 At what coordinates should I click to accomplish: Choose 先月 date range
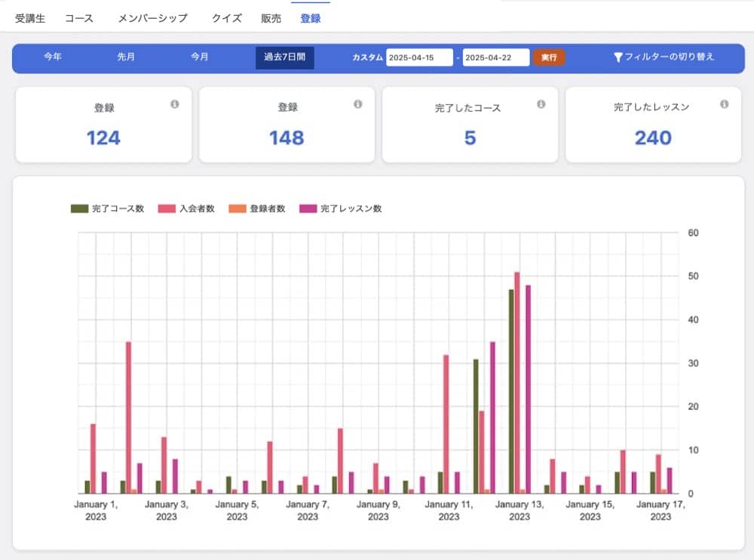126,57
